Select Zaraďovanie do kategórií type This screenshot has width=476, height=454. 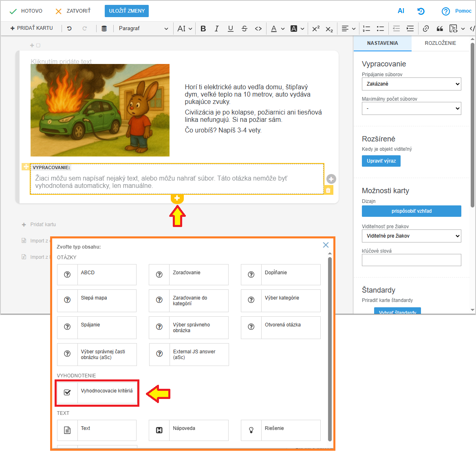tap(189, 300)
